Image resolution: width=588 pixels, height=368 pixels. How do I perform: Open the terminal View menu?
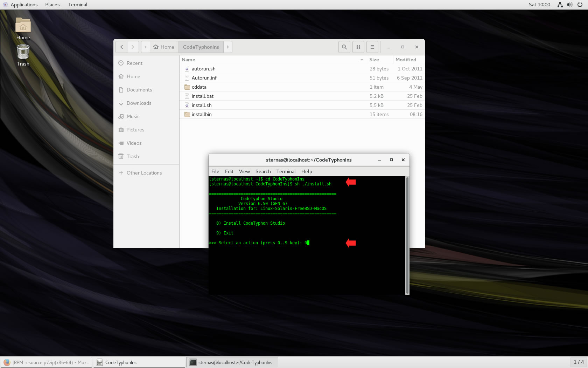(244, 171)
